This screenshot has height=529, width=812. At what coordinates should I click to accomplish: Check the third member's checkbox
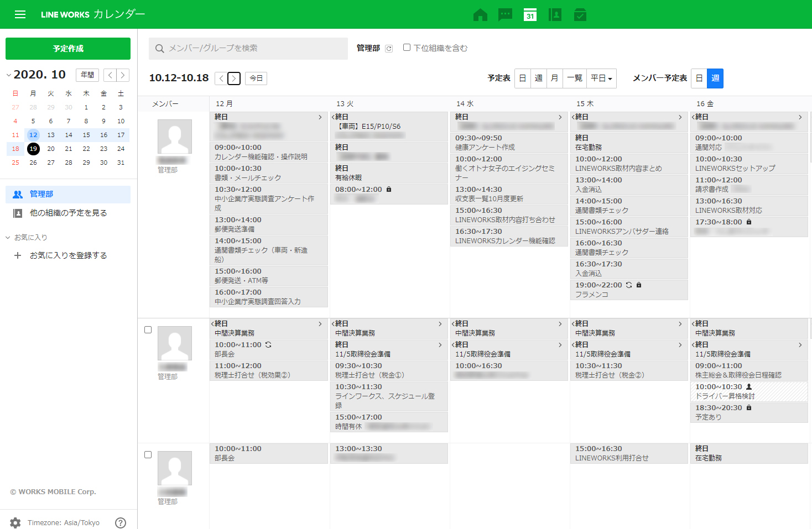coord(148,455)
